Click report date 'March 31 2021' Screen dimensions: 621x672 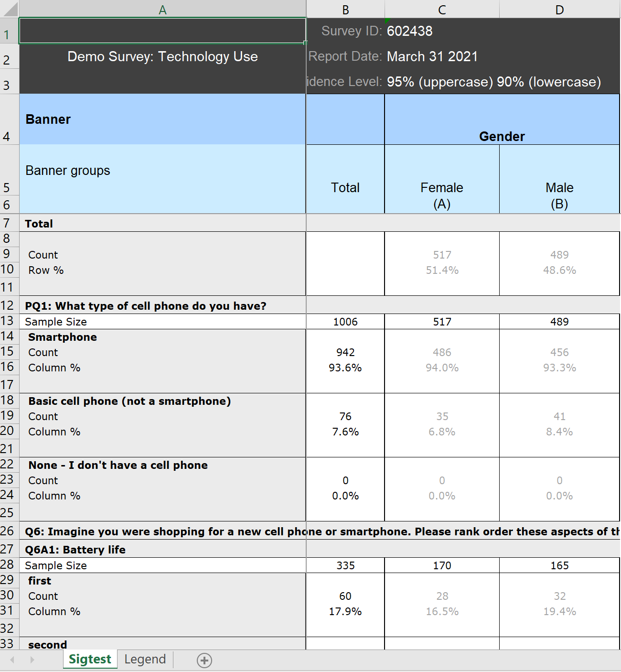coord(432,56)
